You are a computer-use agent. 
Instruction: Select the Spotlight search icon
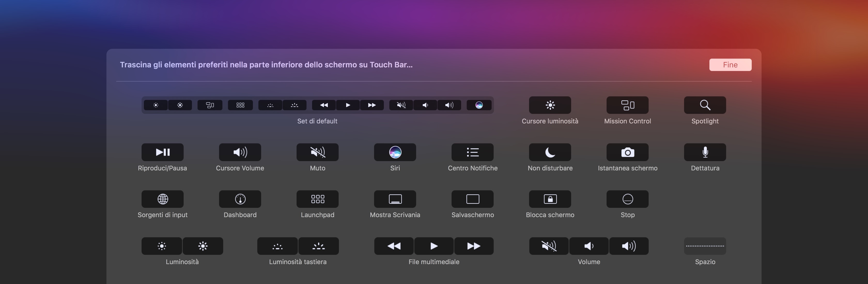click(704, 105)
